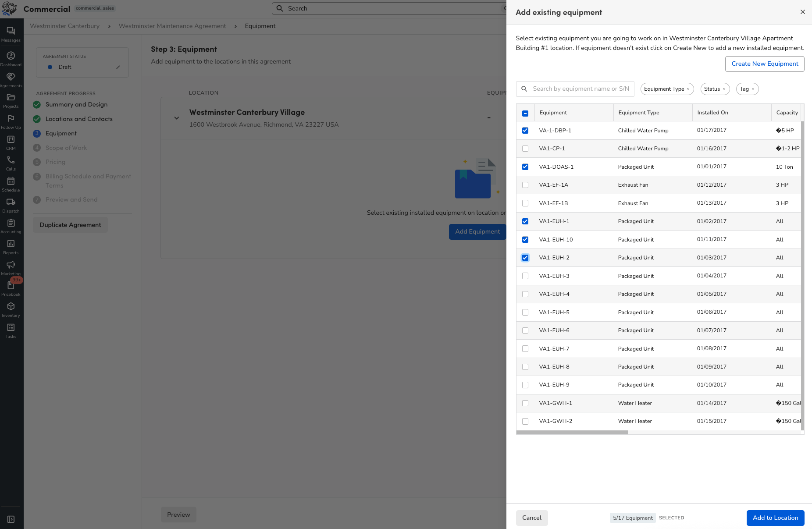Screen dimensions: 812x529
Task: Open the Marketing section with 99+ badge
Action: (x=11, y=266)
